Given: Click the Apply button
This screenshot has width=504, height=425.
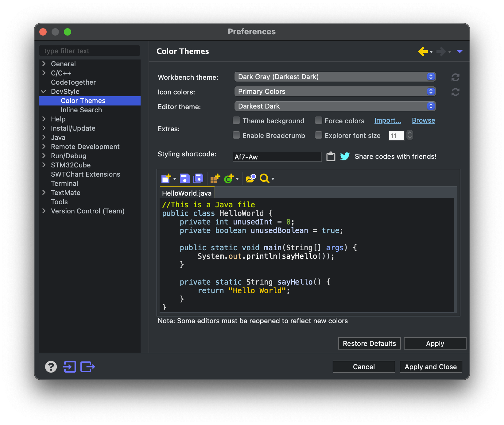Looking at the screenshot, I should 435,343.
